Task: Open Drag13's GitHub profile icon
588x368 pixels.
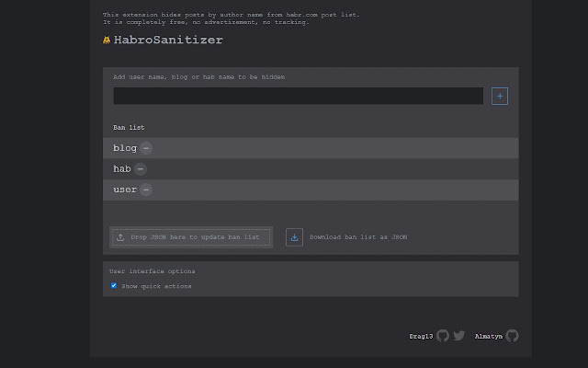Action: pos(443,336)
